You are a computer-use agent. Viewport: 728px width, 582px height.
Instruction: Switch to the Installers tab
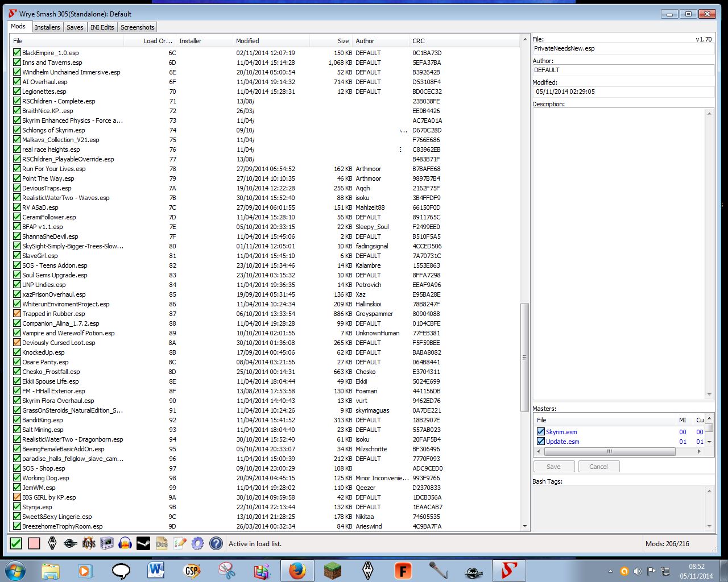tap(47, 27)
